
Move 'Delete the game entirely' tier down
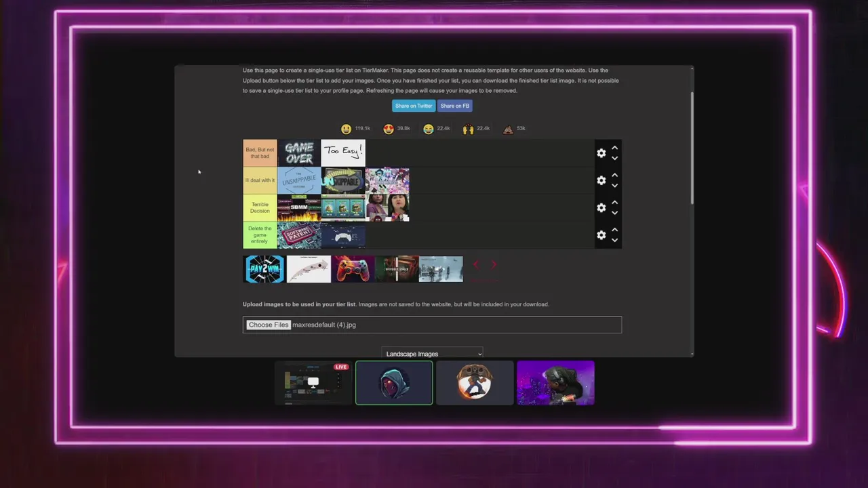click(614, 240)
